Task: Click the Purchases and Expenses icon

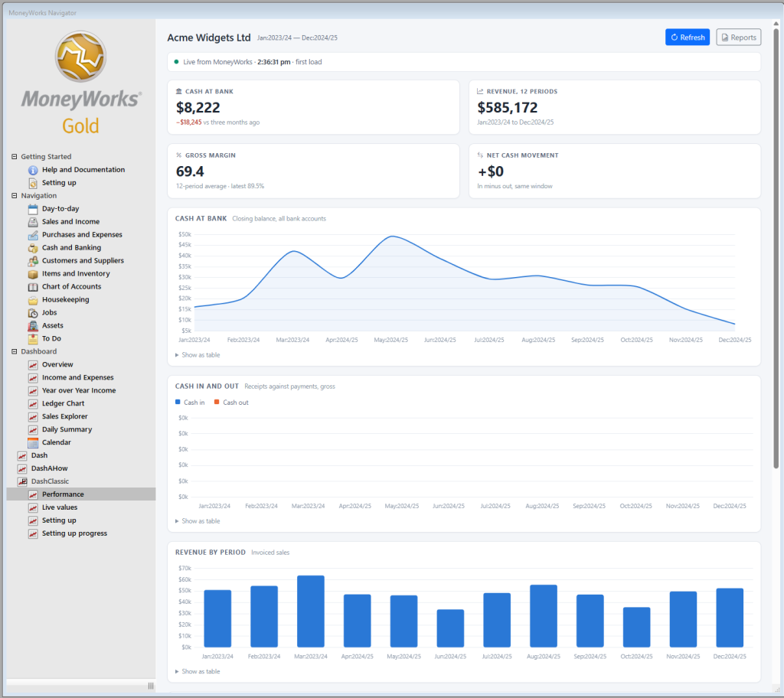Action: (33, 235)
